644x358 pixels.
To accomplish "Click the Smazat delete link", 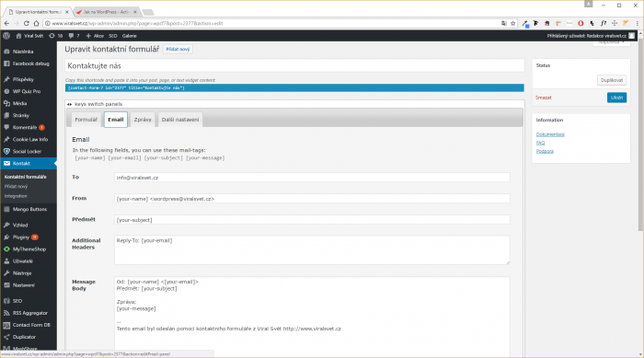I will point(543,98).
